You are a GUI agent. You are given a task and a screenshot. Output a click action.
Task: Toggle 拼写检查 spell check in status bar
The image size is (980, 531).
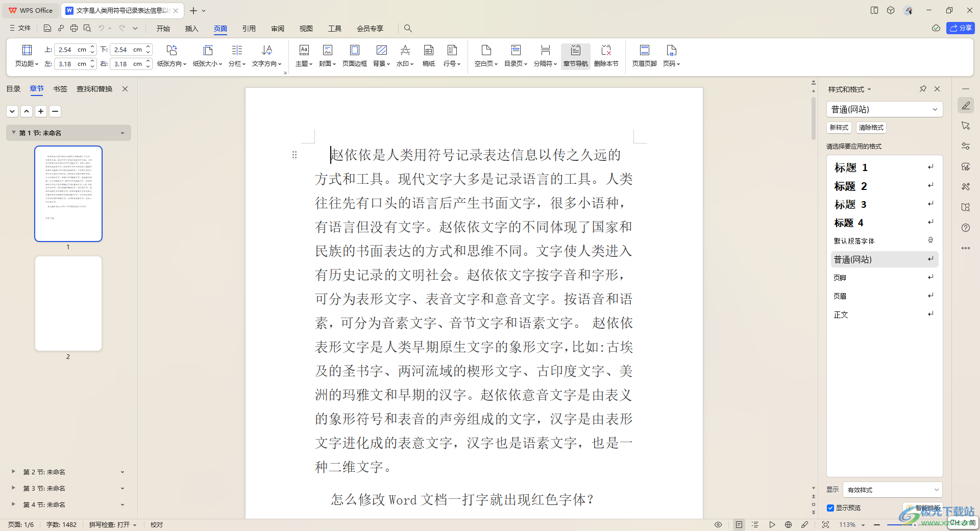pos(113,525)
